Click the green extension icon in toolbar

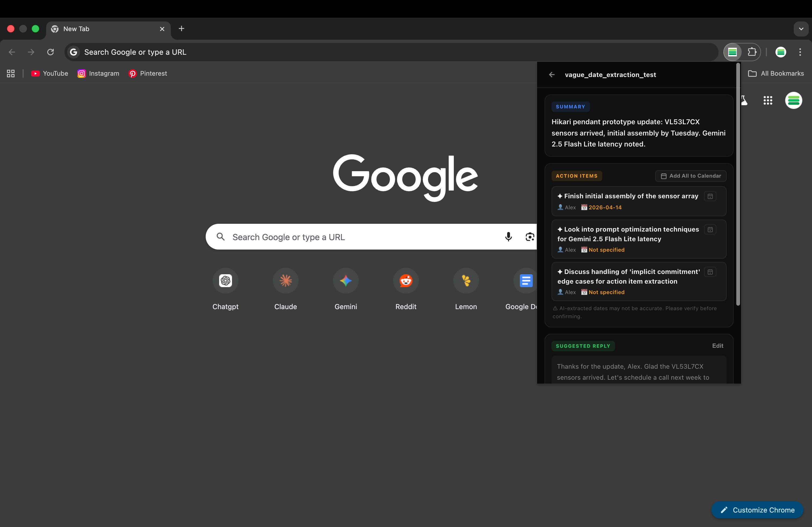pos(732,52)
